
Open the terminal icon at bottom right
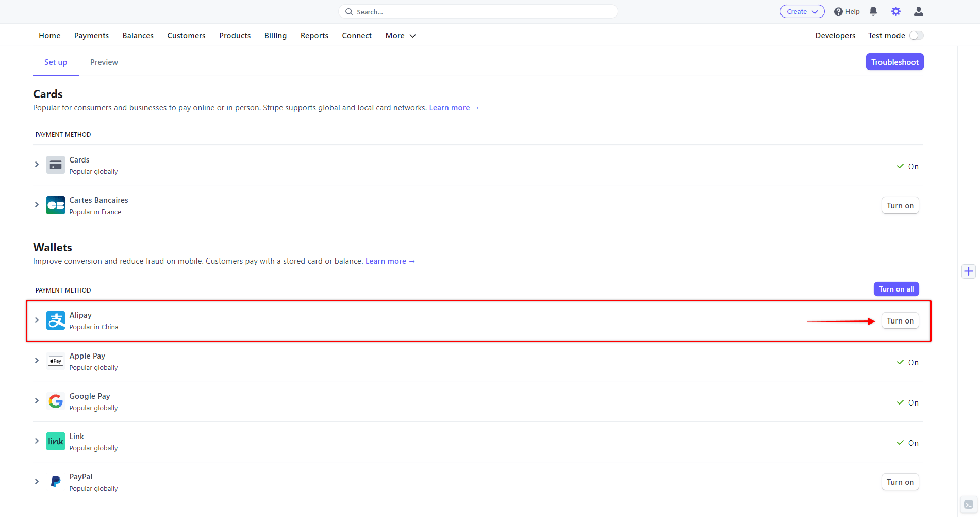(x=969, y=505)
